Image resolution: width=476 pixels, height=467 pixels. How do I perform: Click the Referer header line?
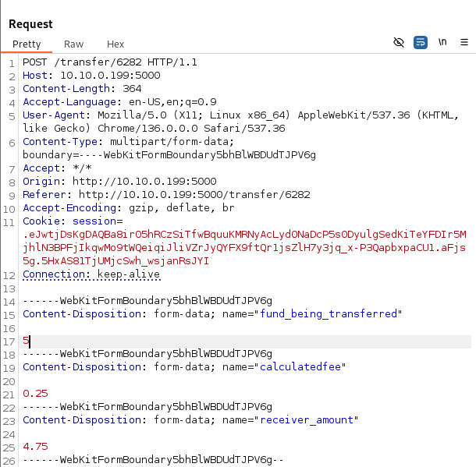(x=166, y=195)
